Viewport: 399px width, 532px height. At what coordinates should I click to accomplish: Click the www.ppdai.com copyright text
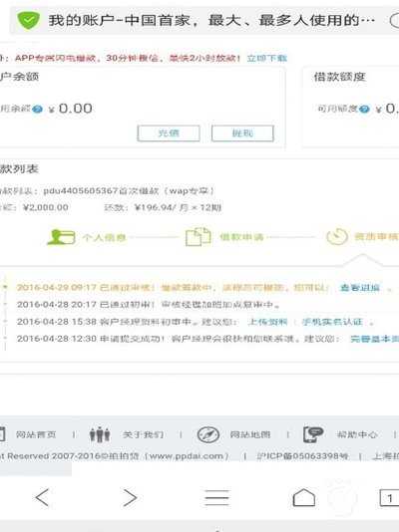pos(187,456)
